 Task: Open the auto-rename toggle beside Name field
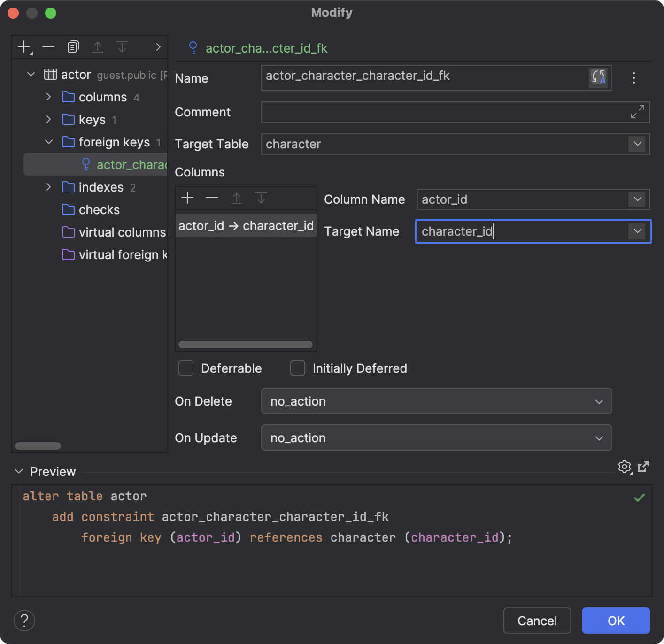597,78
